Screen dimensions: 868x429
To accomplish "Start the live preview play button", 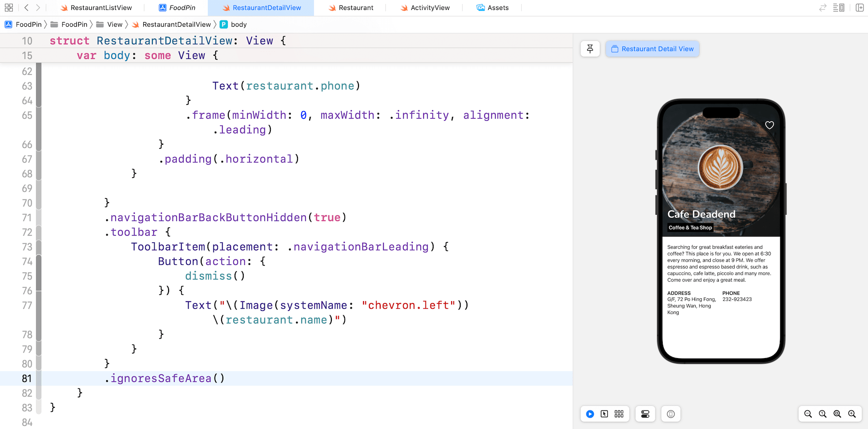I will click(590, 414).
